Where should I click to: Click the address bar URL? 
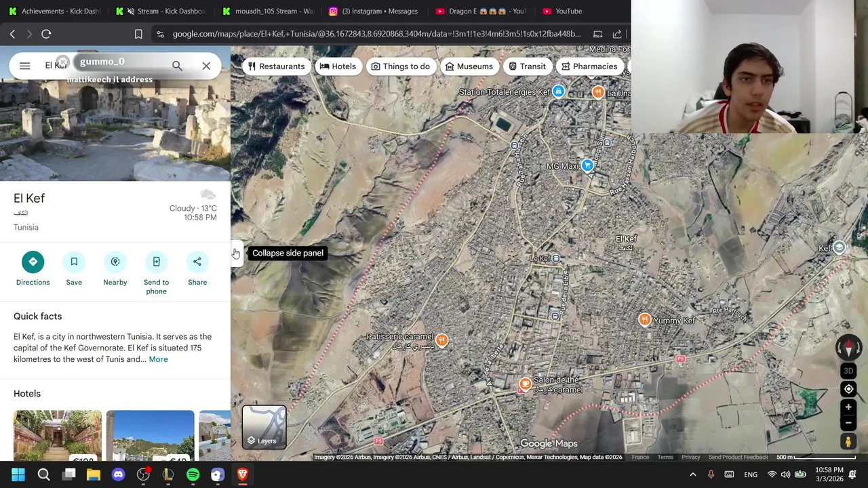pyautogui.click(x=376, y=34)
